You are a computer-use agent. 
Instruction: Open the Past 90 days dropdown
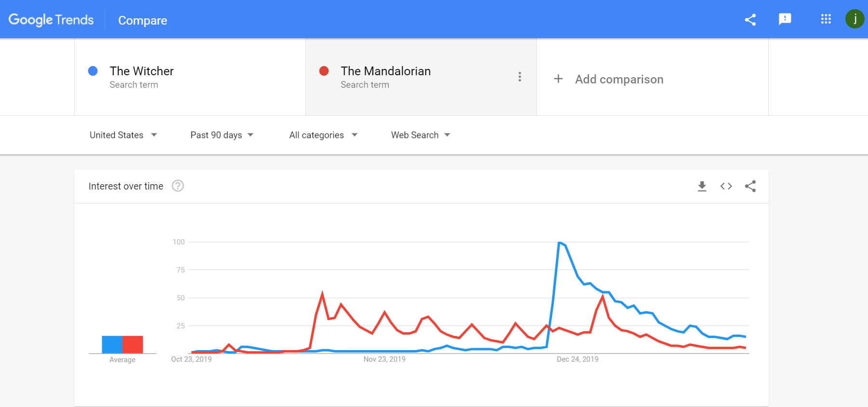click(222, 135)
